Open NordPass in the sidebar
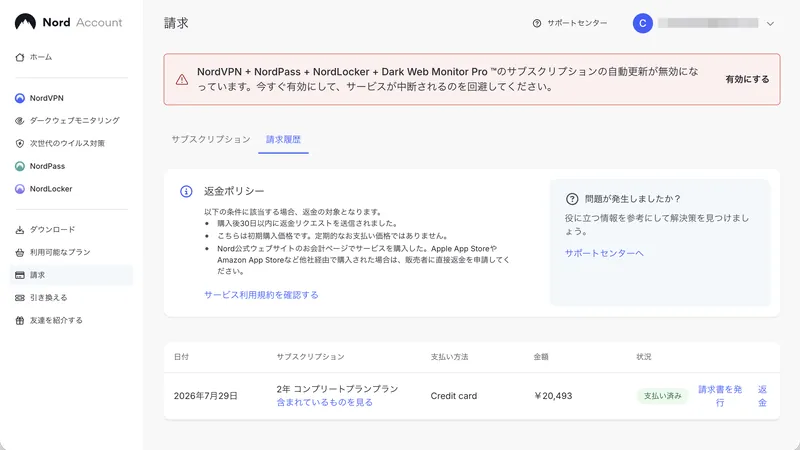This screenshot has width=800, height=450. click(x=71, y=166)
